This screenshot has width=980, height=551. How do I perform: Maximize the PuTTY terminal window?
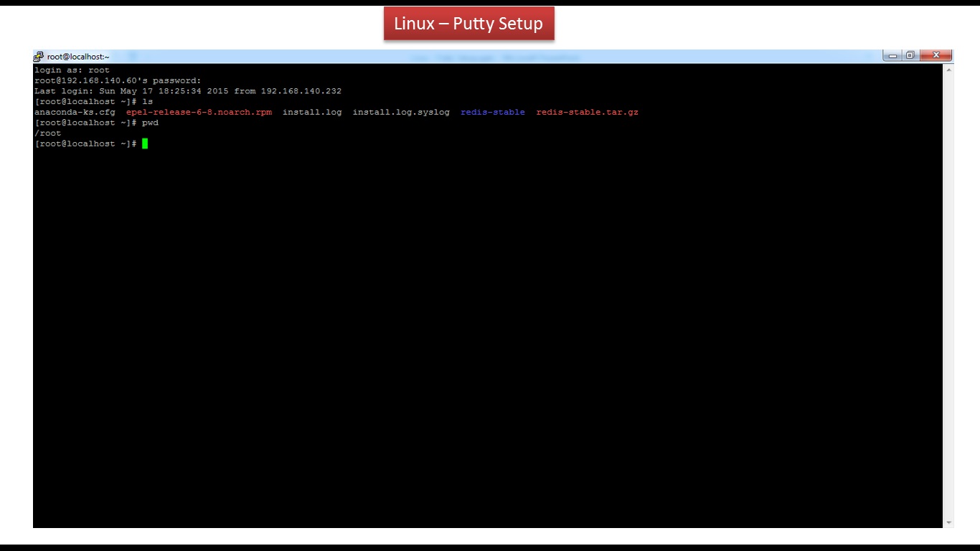click(x=910, y=55)
